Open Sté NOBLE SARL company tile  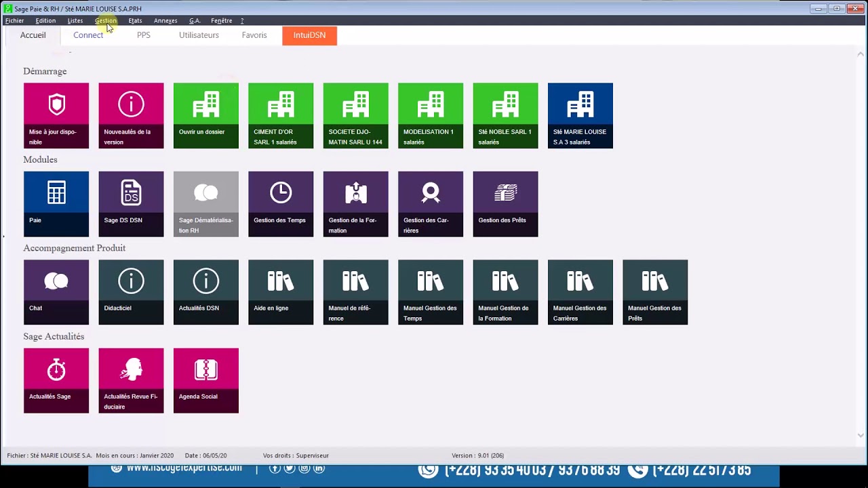coord(505,115)
